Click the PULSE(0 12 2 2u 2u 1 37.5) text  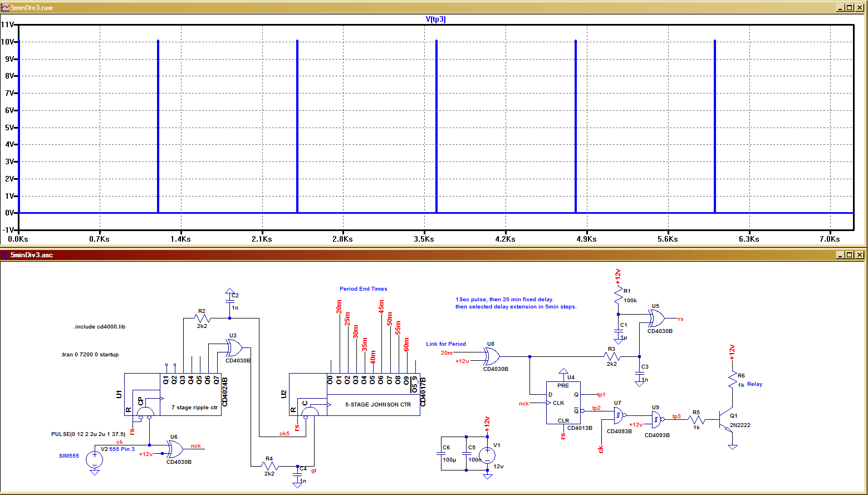[x=88, y=434]
